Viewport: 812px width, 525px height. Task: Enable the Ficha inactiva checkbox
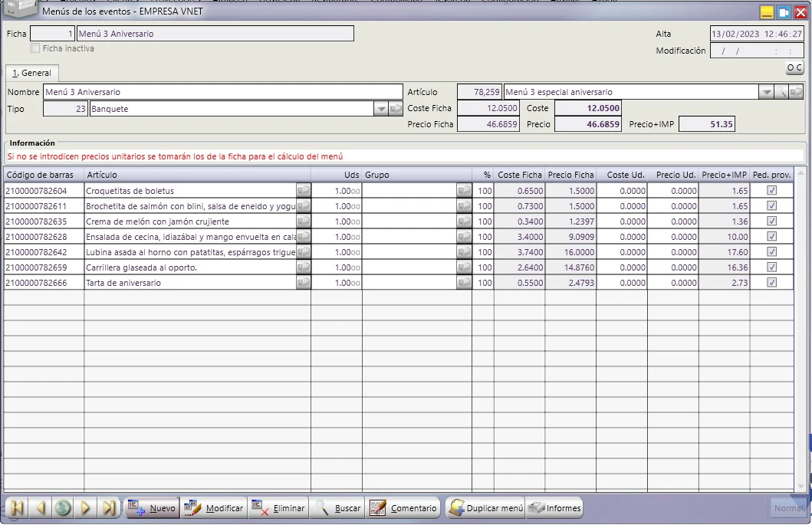35,48
